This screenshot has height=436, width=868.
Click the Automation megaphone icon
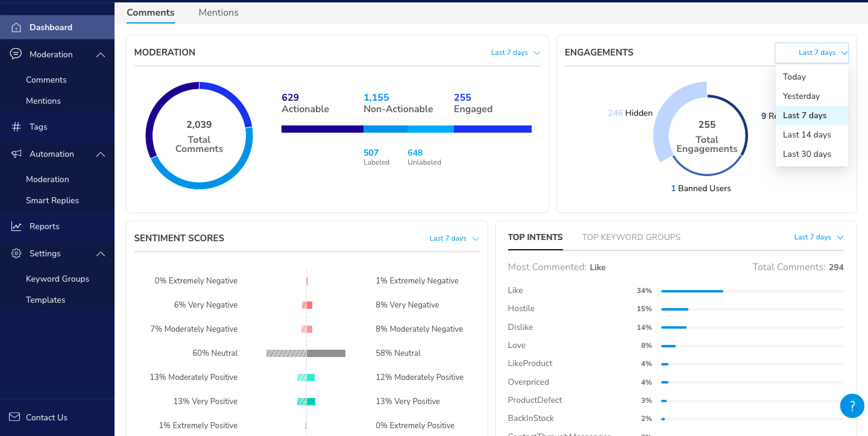click(x=16, y=154)
